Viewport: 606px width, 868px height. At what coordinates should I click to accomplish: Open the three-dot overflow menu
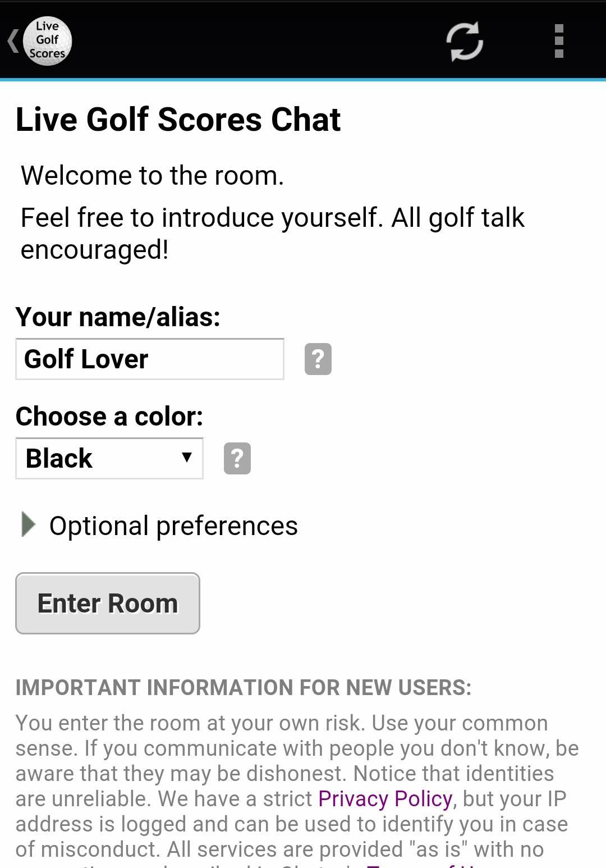click(558, 41)
